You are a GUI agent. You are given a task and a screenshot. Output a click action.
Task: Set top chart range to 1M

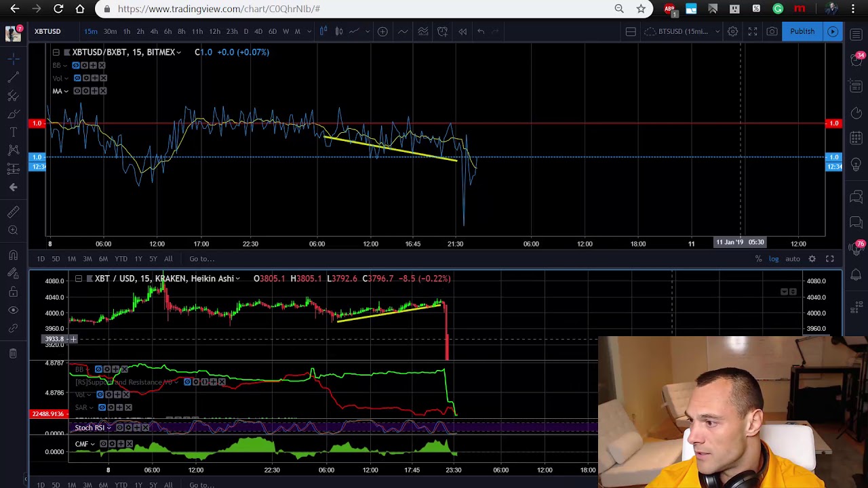71,258
